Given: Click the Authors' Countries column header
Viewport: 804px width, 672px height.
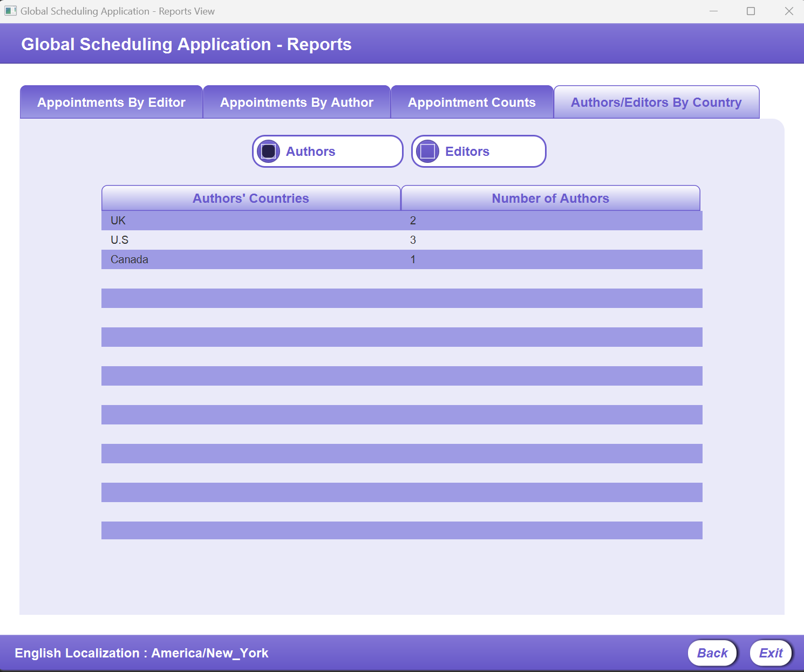Looking at the screenshot, I should click(x=250, y=198).
